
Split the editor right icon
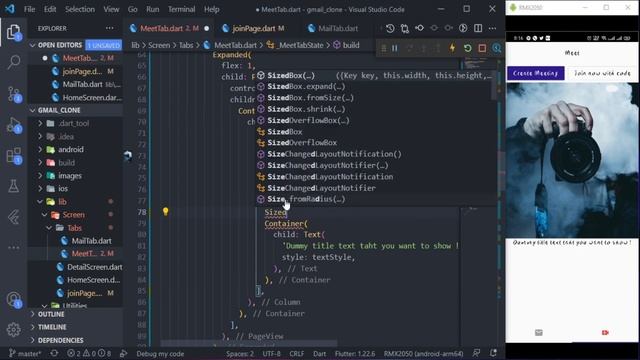coord(478,28)
